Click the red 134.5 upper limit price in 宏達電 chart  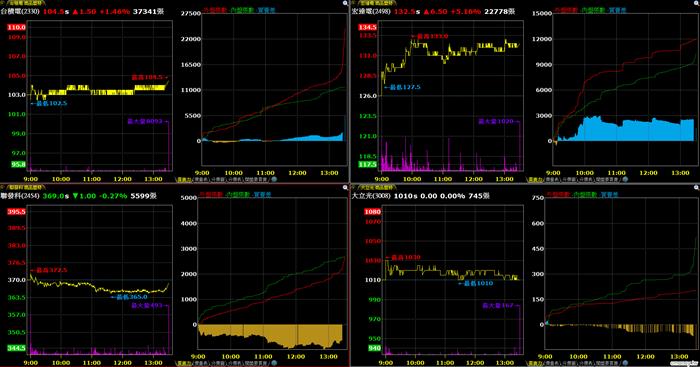tap(367, 27)
